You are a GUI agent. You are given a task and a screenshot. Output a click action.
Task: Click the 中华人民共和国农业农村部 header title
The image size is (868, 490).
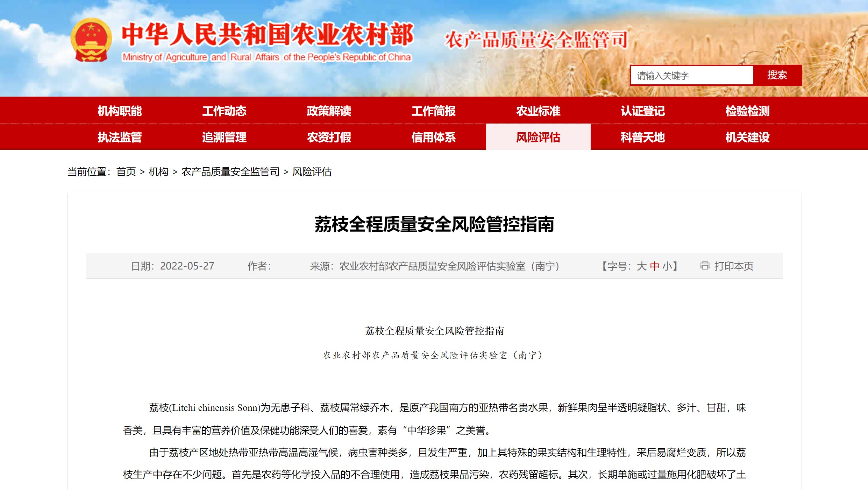(268, 35)
